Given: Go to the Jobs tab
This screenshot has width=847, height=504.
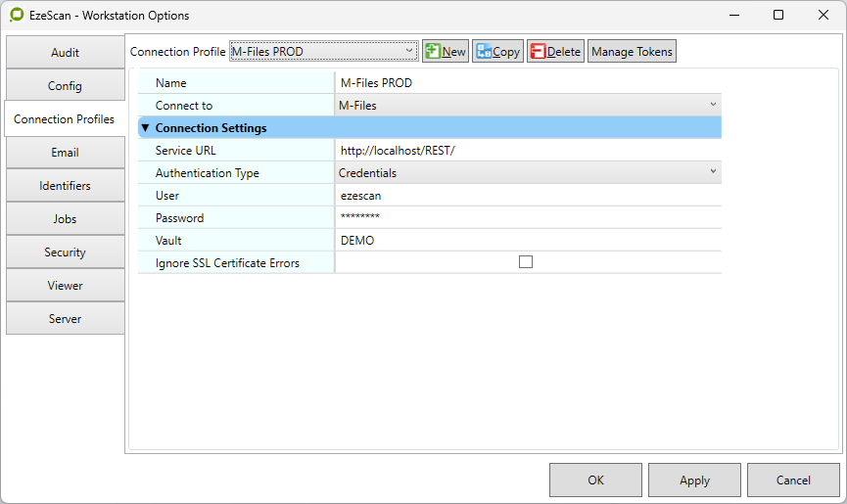Looking at the screenshot, I should 65,219.
